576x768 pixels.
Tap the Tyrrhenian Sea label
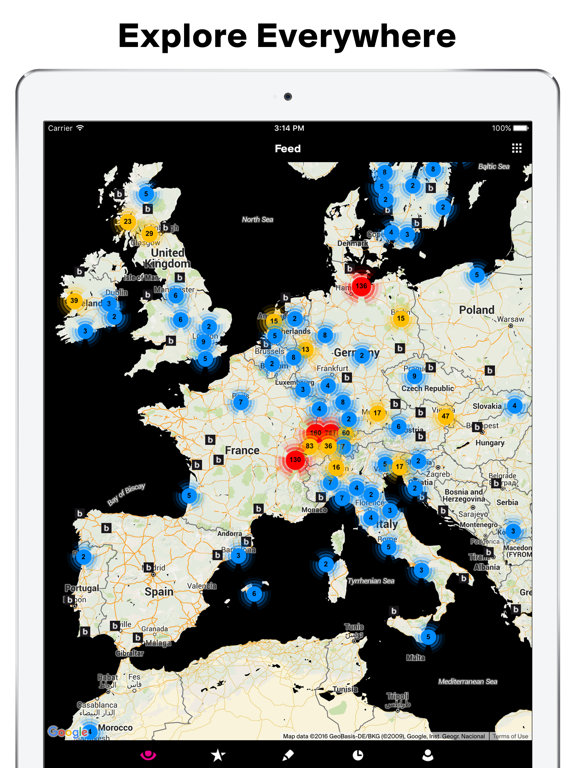[x=371, y=581]
